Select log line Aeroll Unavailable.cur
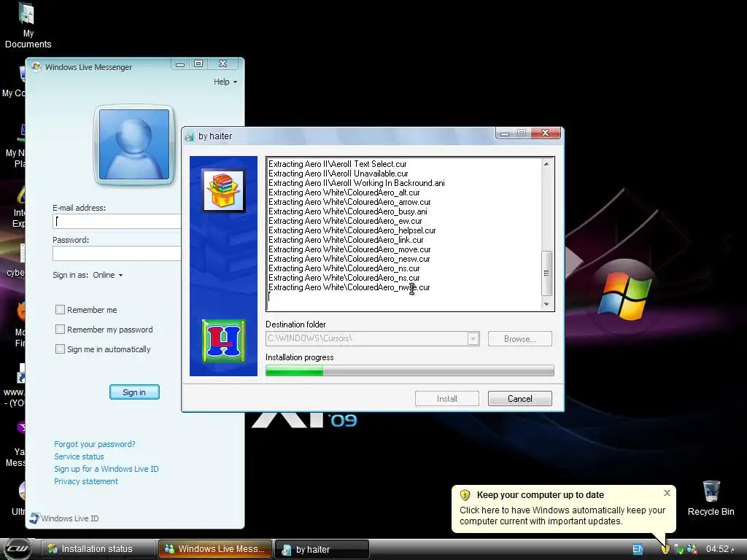Viewport: 747px width, 560px height. [x=338, y=174]
